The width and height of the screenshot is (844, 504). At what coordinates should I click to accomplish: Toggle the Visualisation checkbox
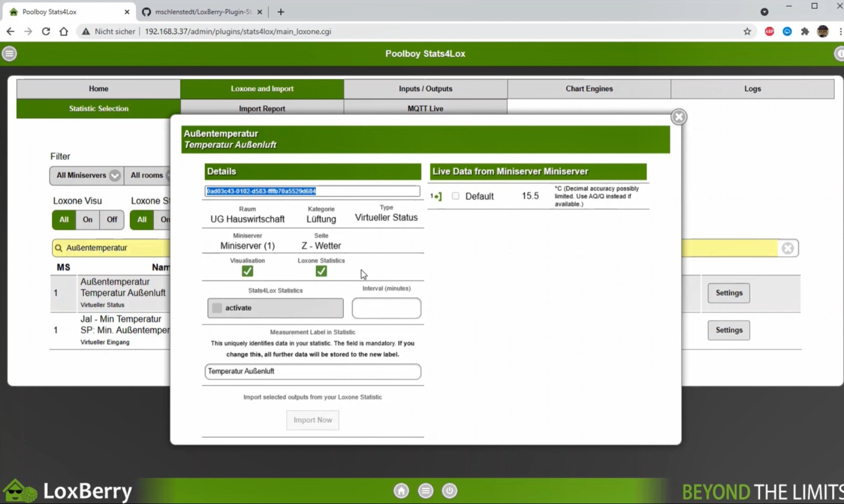click(x=247, y=271)
